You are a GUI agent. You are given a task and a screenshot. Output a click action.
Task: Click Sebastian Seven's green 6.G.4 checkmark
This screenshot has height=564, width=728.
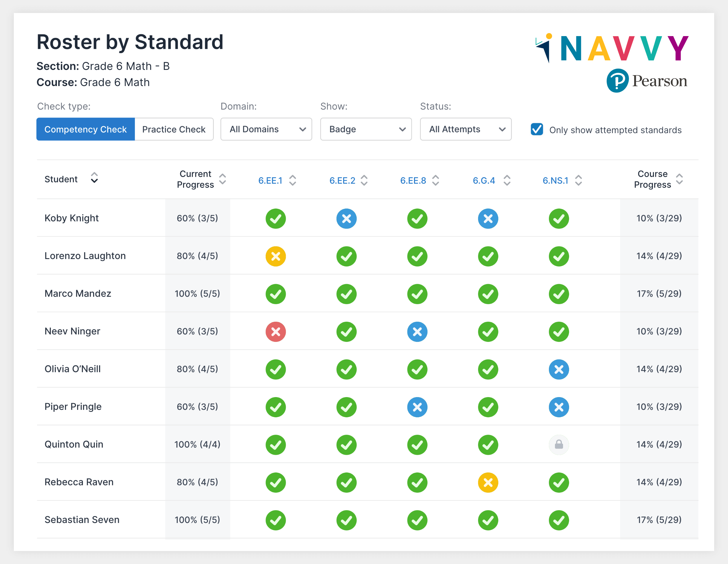pyautogui.click(x=488, y=520)
